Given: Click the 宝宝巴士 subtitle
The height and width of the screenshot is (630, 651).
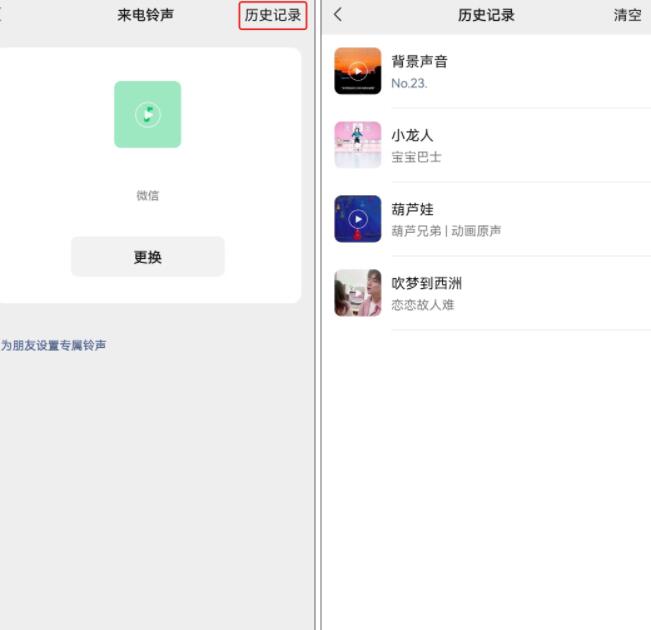Looking at the screenshot, I should coord(416,157).
